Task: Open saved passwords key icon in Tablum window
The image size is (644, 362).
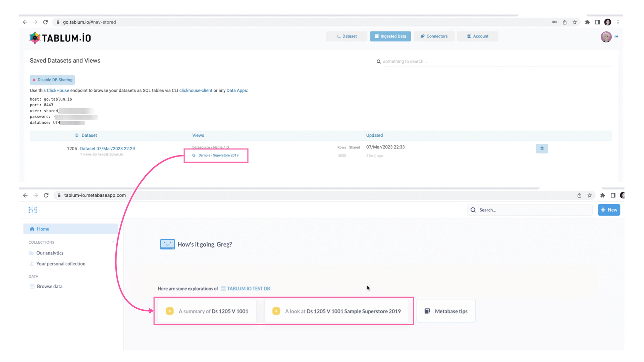Action: click(554, 22)
